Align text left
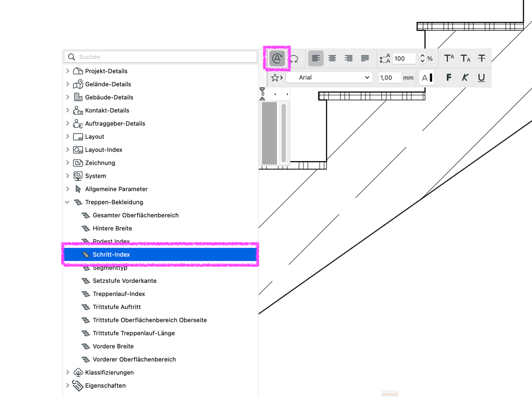Image resolution: width=532 pixels, height=397 pixels. coord(316,58)
